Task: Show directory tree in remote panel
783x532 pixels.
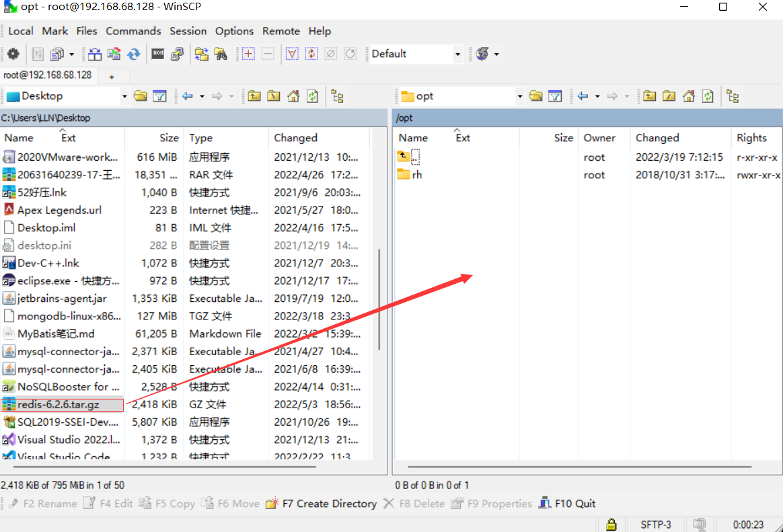Action: 733,96
